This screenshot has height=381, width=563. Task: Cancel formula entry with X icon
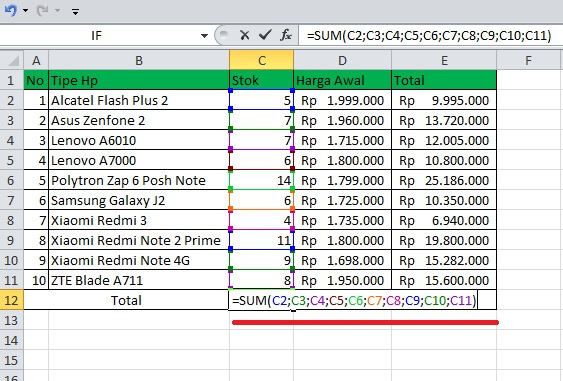tap(245, 35)
